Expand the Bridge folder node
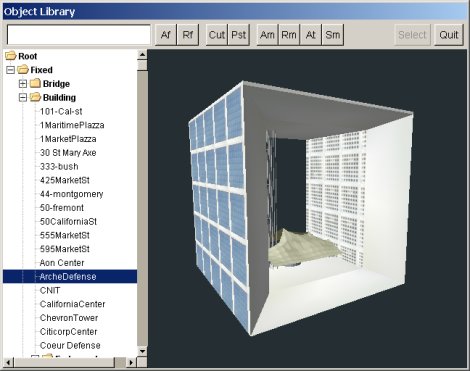Screen dimensions: 470x371 (x=23, y=84)
